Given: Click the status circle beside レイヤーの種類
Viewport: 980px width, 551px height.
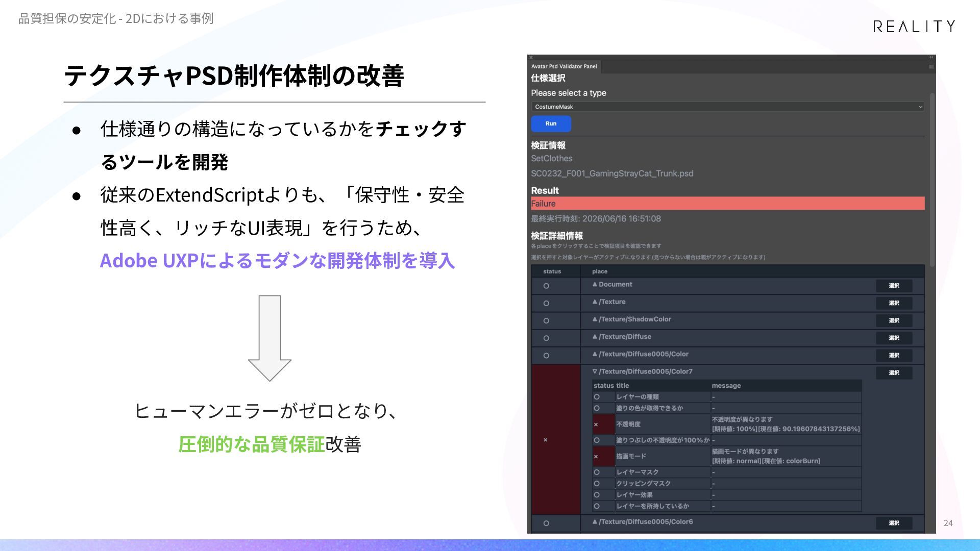Looking at the screenshot, I should [x=597, y=396].
